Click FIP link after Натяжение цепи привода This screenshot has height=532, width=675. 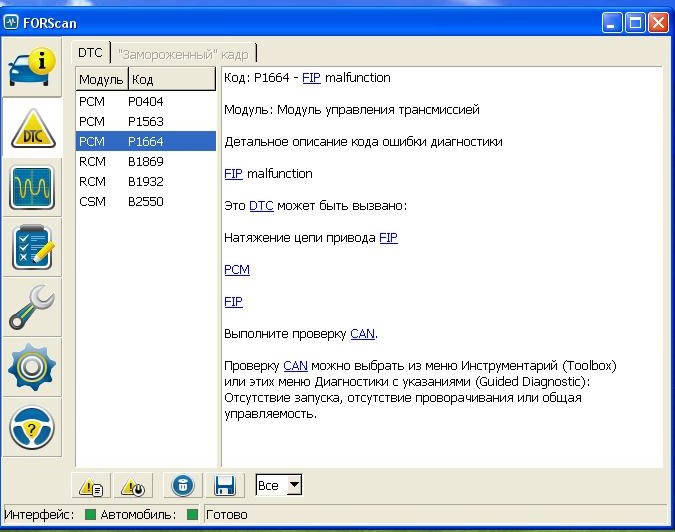[388, 238]
